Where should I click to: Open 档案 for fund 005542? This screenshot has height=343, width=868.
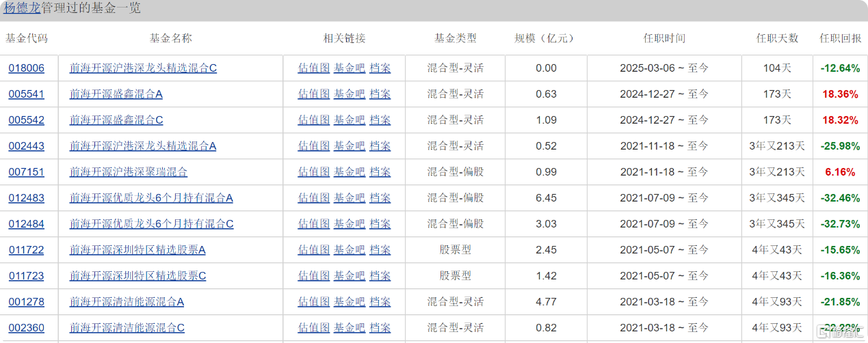[x=380, y=120]
